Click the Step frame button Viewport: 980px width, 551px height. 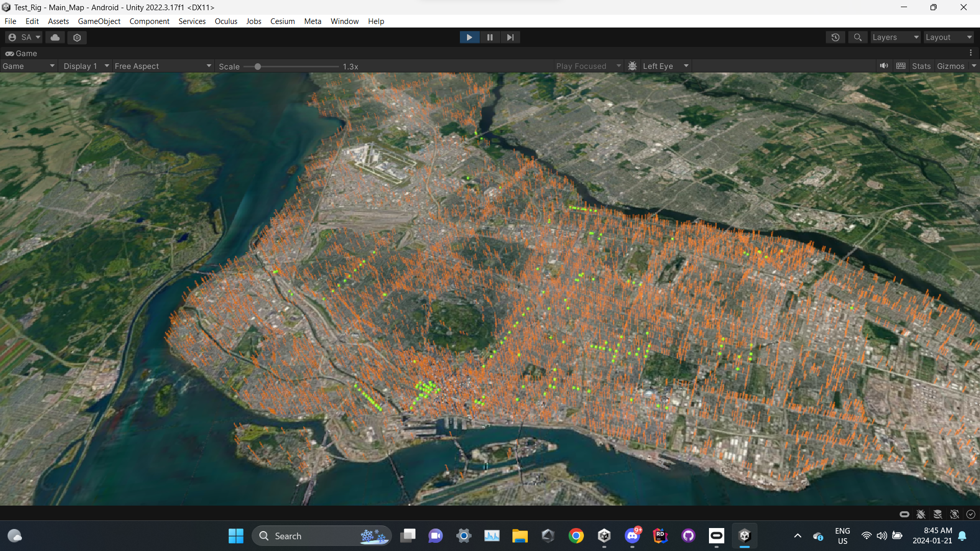[510, 37]
